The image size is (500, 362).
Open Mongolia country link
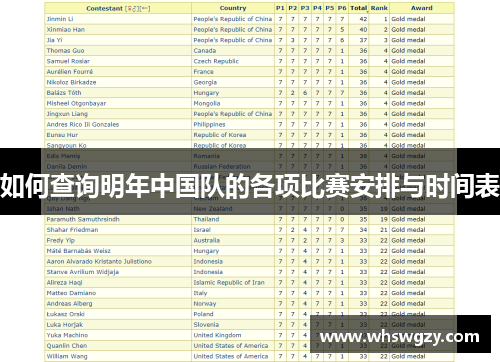[x=207, y=103]
